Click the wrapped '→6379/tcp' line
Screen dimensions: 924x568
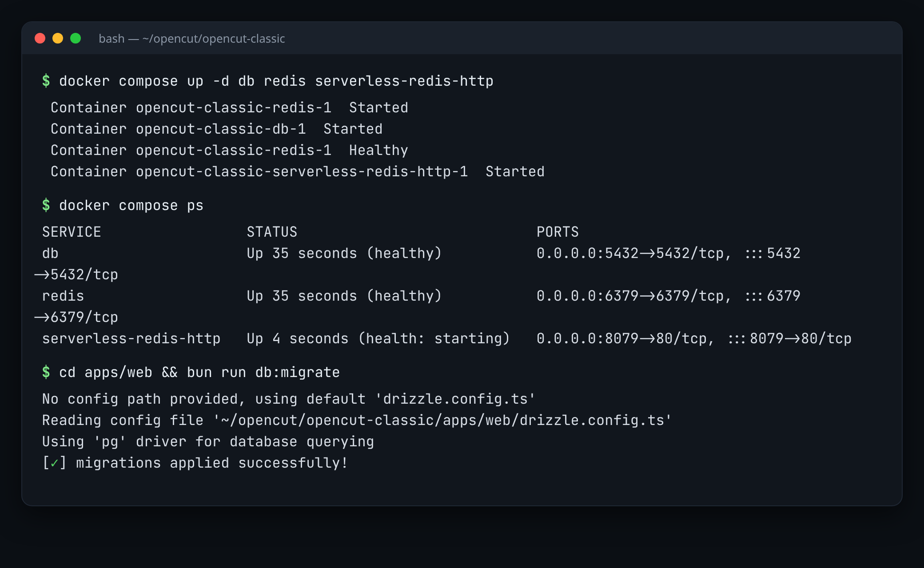[76, 317]
